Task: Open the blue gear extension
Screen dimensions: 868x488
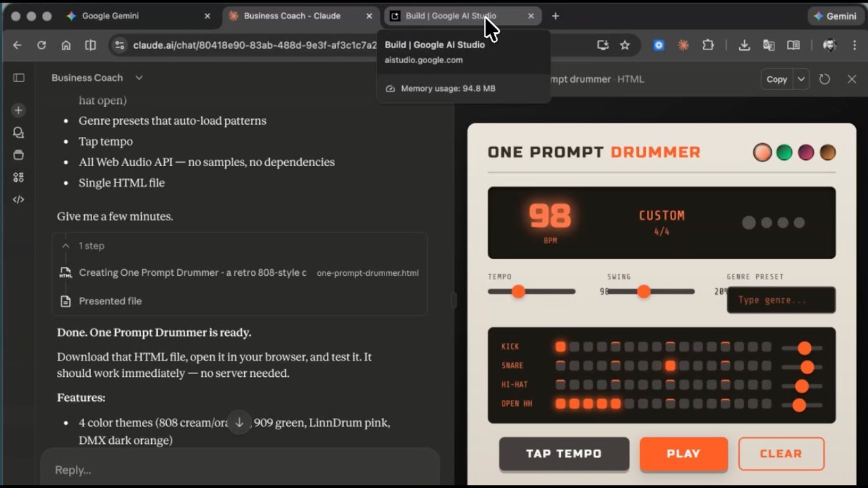Action: (x=658, y=45)
